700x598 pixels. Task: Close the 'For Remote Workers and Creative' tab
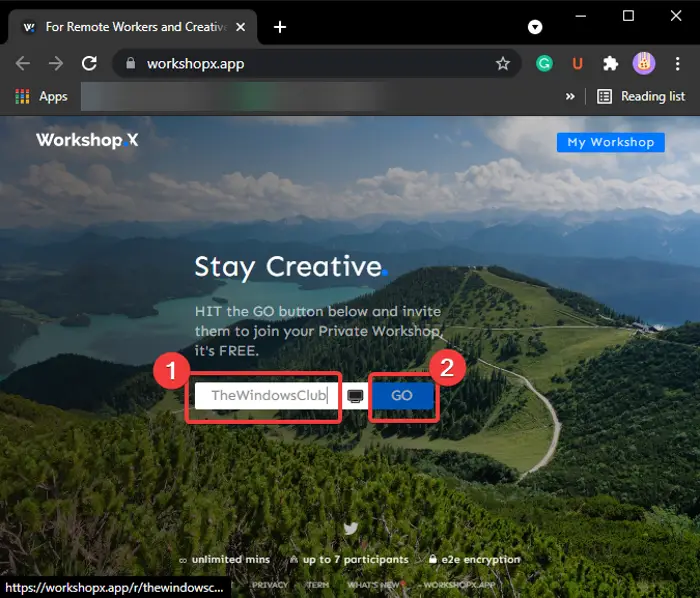click(x=241, y=27)
